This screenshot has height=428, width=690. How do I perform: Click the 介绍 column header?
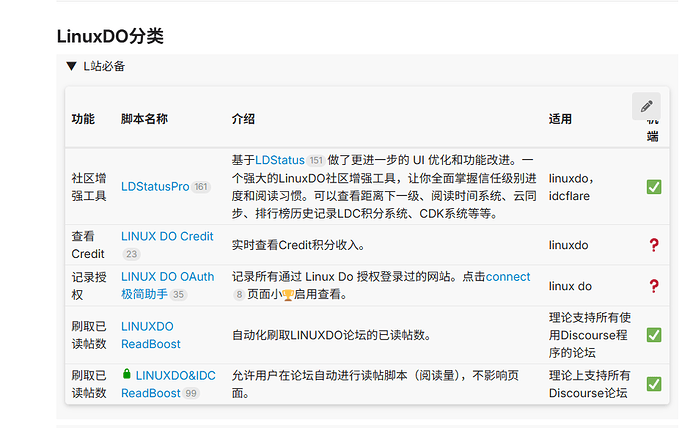tap(243, 119)
